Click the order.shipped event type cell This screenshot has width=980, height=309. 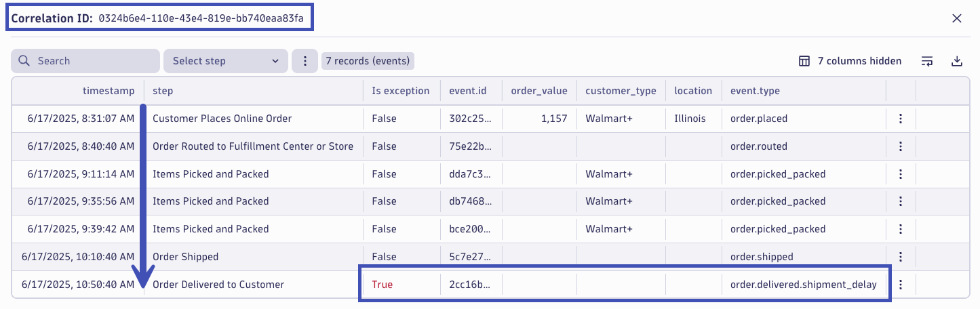pyautogui.click(x=762, y=257)
